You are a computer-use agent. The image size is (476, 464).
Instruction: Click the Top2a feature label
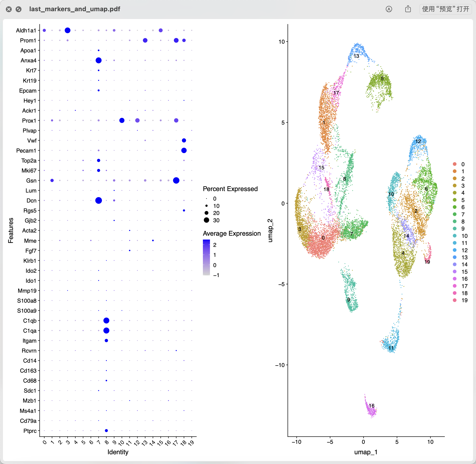click(29, 161)
